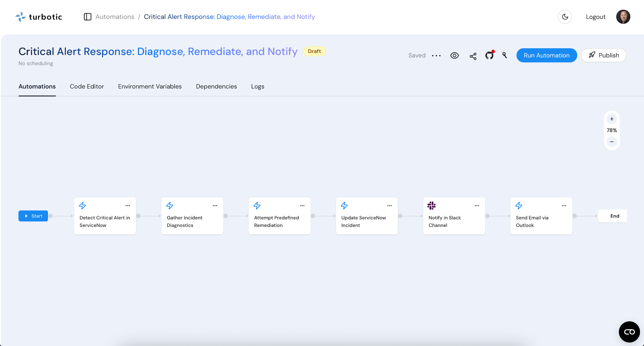This screenshot has height=346, width=644.
Task: Open the Environment Variables tab
Action: 150,86
